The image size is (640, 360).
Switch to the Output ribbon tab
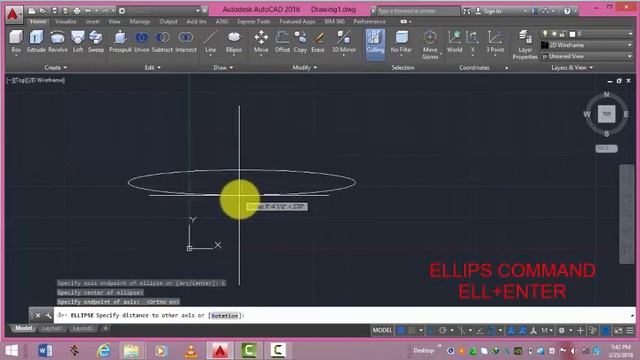(168, 21)
